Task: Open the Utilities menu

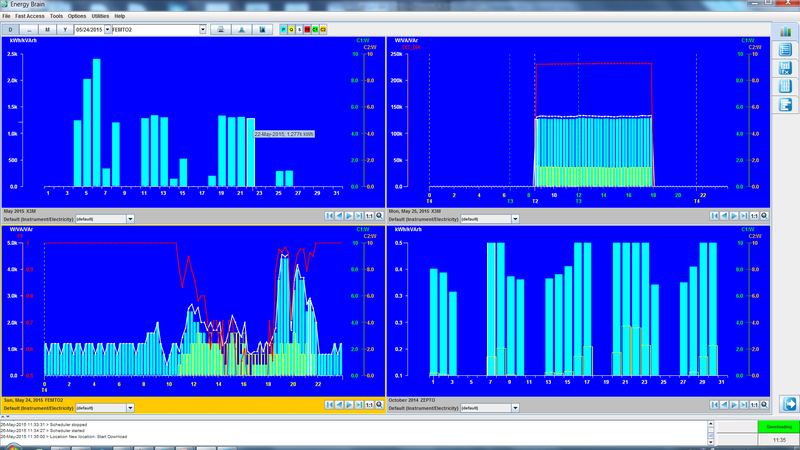Action: (100, 16)
